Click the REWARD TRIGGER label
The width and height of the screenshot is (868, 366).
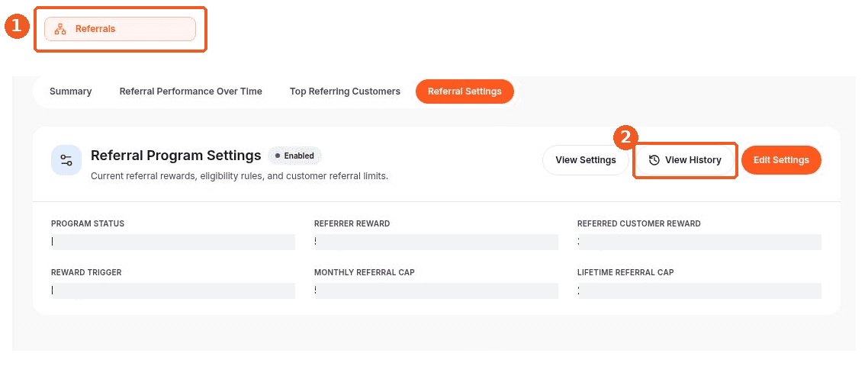tap(86, 272)
